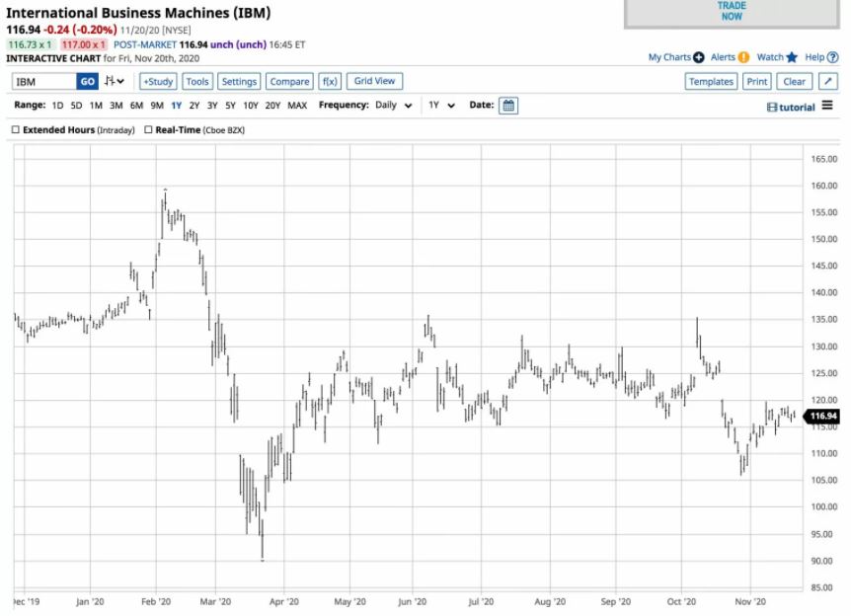Click the 90.00 price axis label
This screenshot has height=616, width=851.
point(821,561)
